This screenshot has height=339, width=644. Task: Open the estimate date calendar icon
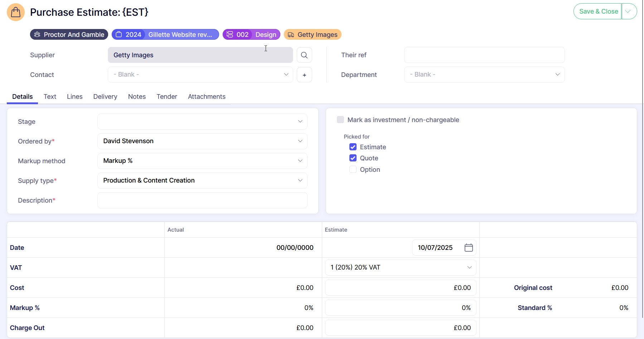pos(469,248)
